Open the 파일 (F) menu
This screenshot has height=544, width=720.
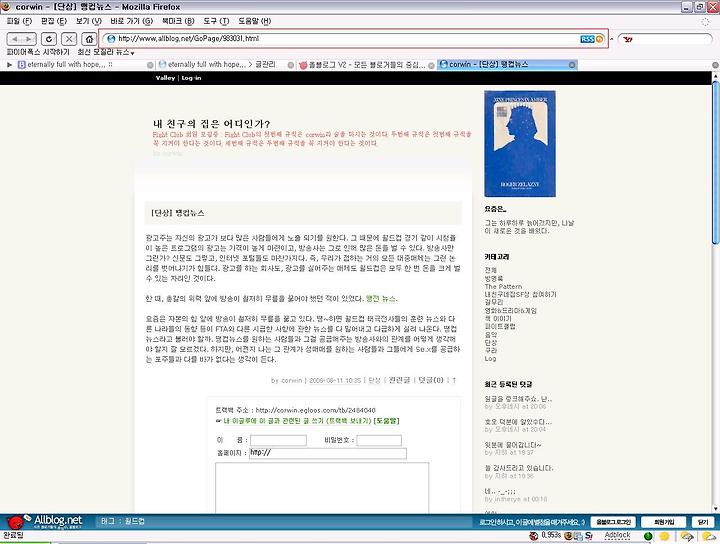(x=19, y=21)
